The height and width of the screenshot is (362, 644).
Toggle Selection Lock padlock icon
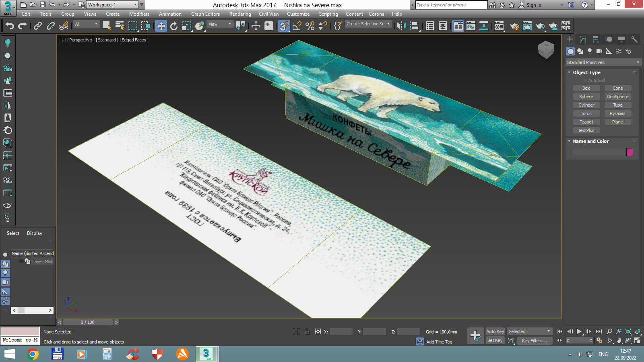(x=307, y=331)
